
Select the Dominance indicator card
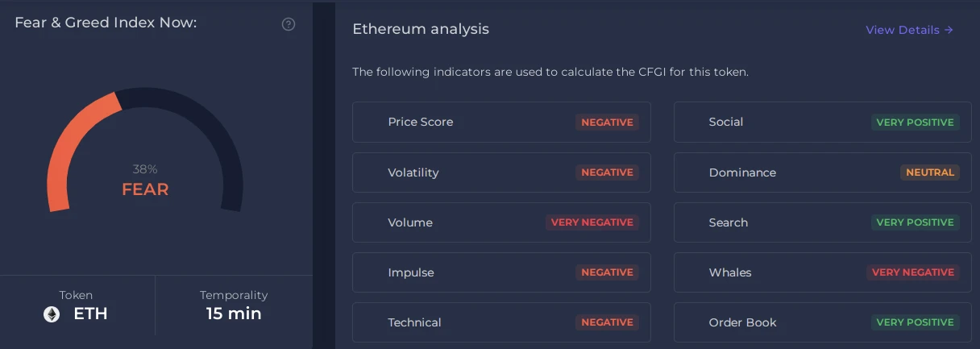pos(823,172)
